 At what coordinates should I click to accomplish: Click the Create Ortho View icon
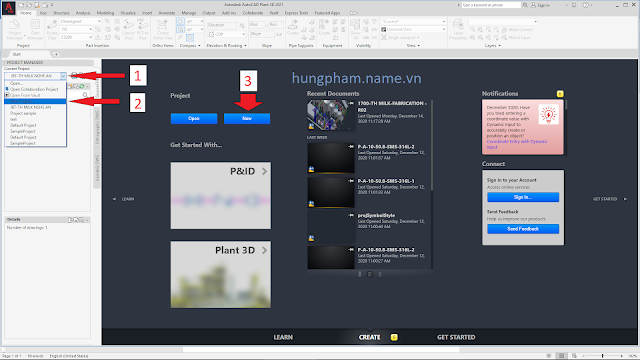(162, 30)
